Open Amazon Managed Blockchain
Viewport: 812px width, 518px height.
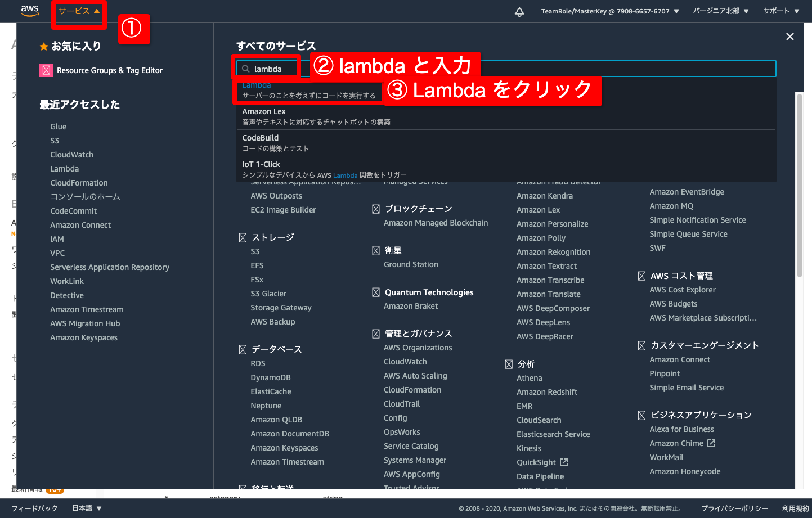436,223
